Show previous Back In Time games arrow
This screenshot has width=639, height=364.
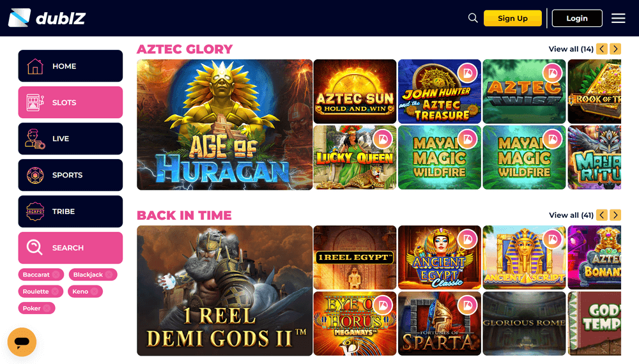tap(602, 215)
